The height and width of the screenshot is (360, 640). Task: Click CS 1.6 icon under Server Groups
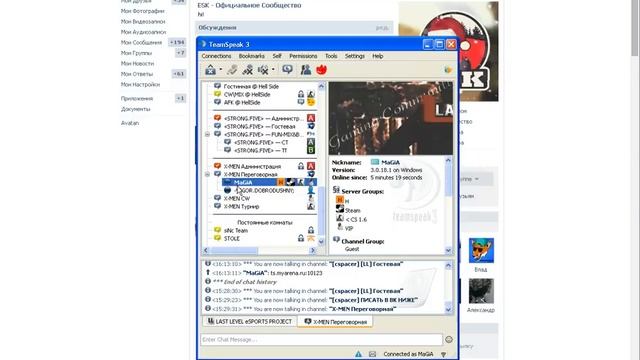tap(340, 218)
